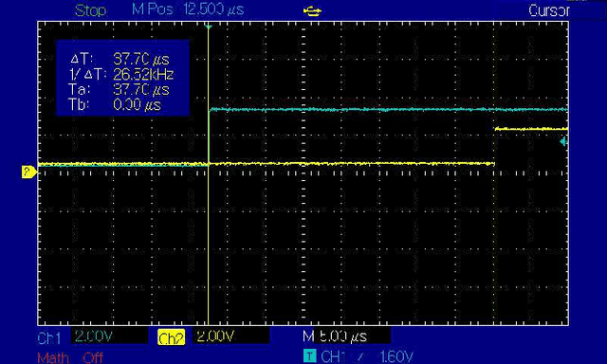Click the Ch1 2.00V scale value
This screenshot has width=607, height=364.
(94, 337)
